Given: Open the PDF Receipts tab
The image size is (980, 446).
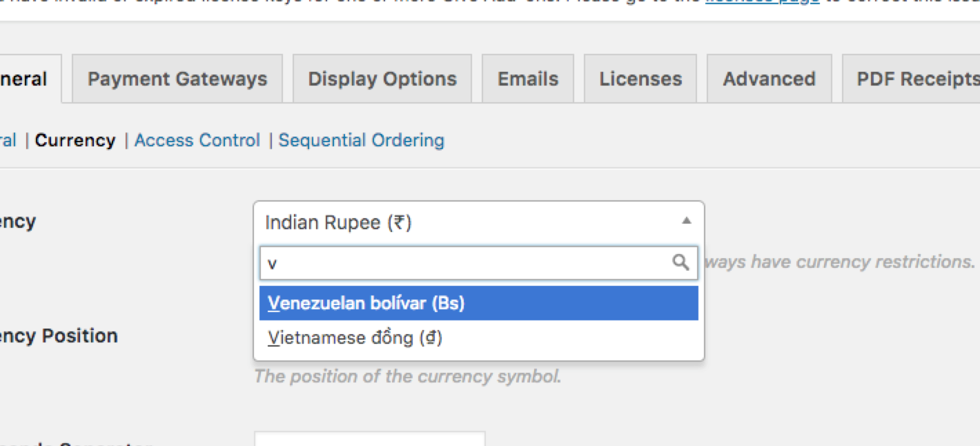Looking at the screenshot, I should click(911, 79).
